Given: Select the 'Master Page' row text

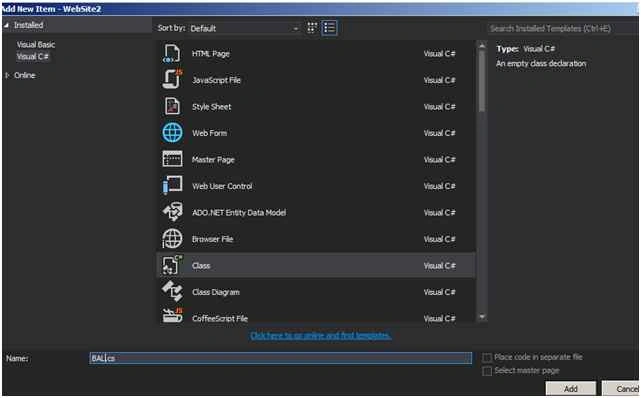Looking at the screenshot, I should (213, 159).
